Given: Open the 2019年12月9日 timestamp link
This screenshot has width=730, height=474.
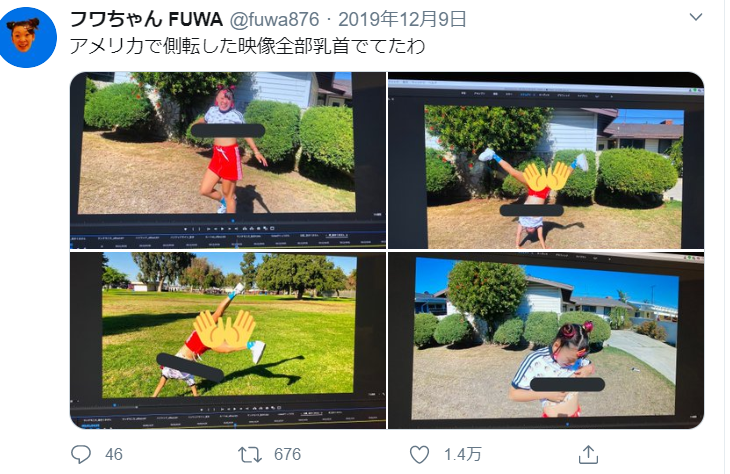Looking at the screenshot, I should click(x=402, y=19).
